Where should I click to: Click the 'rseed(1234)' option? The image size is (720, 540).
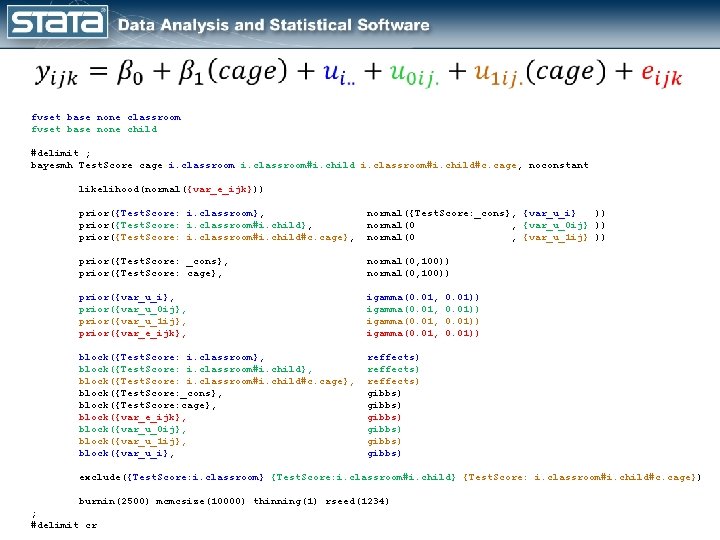pos(357,501)
